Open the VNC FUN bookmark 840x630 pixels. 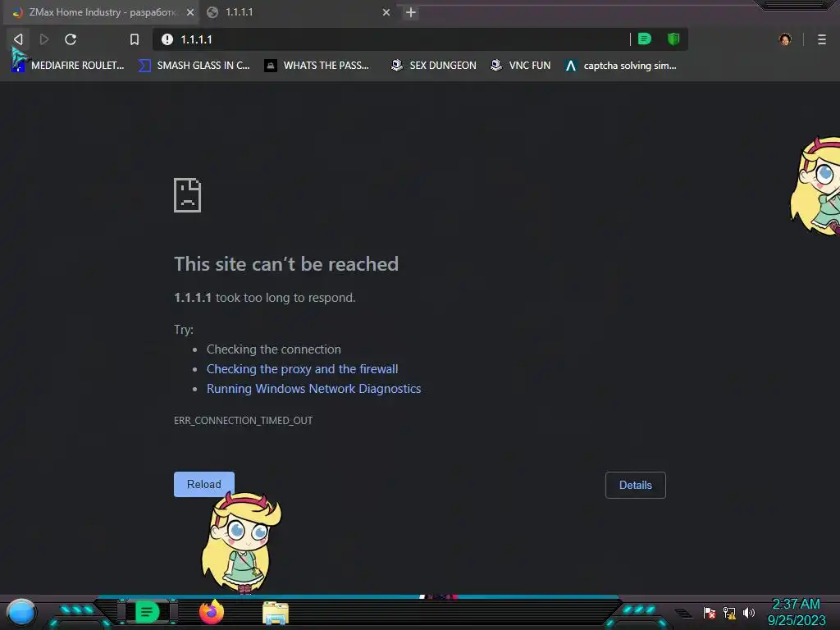click(520, 66)
